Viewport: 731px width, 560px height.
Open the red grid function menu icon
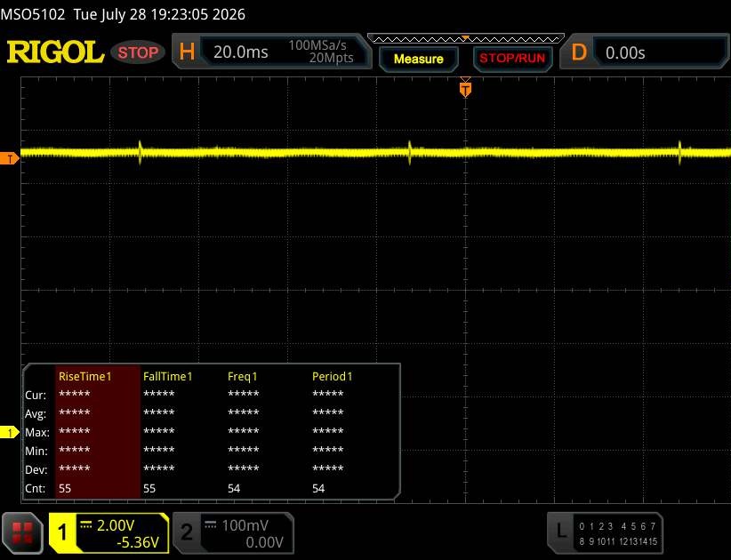(22, 533)
